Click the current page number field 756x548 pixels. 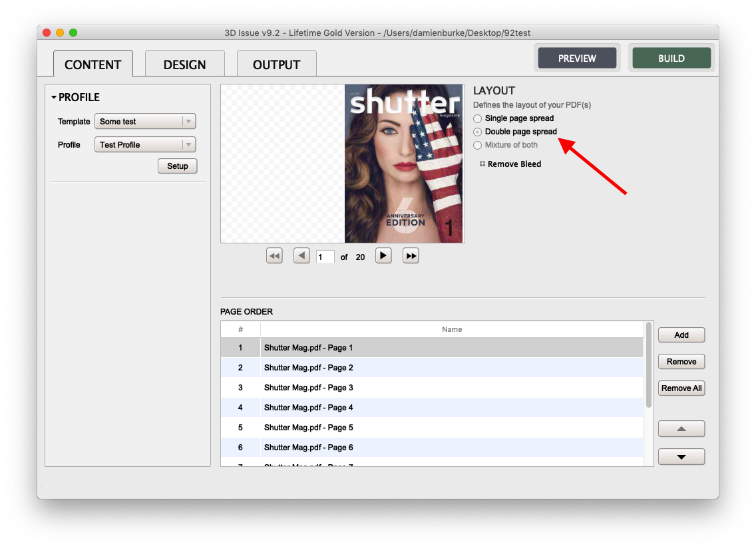point(325,257)
